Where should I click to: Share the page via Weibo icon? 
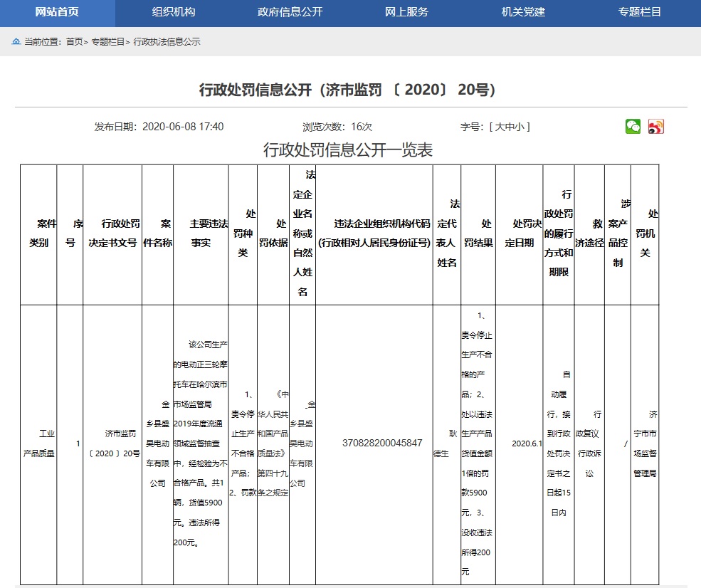coord(655,127)
